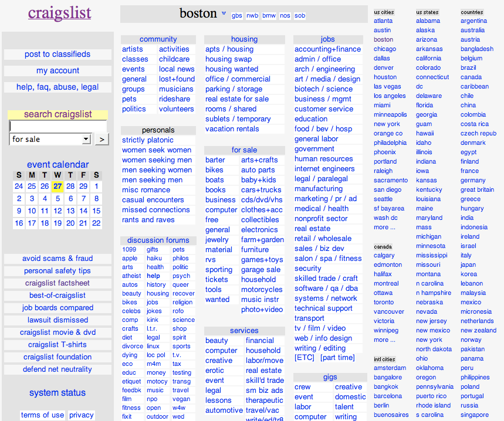Click the search submit arrow button
Viewport: 504px width, 421px height.
click(102, 140)
